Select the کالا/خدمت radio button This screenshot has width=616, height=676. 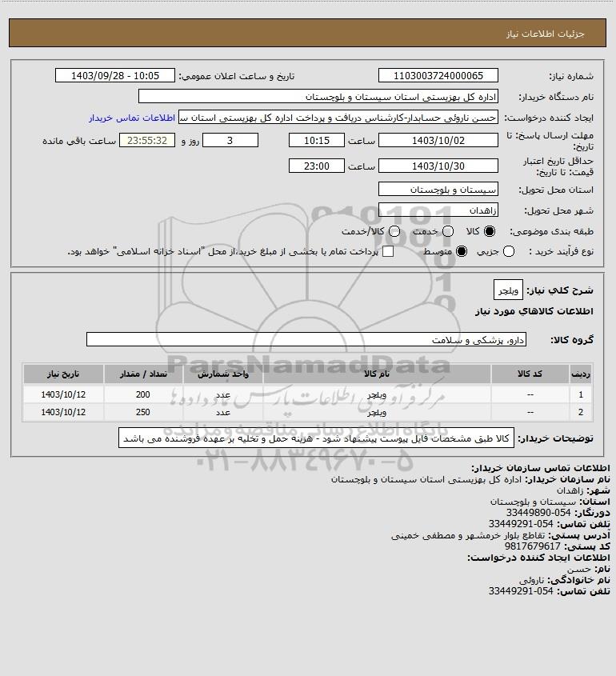394,231
